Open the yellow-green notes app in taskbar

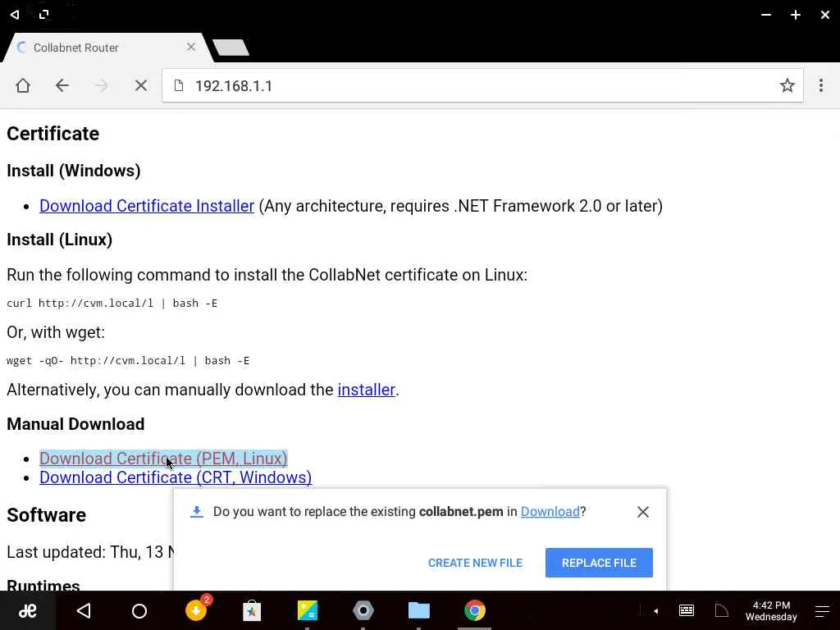coord(308,610)
